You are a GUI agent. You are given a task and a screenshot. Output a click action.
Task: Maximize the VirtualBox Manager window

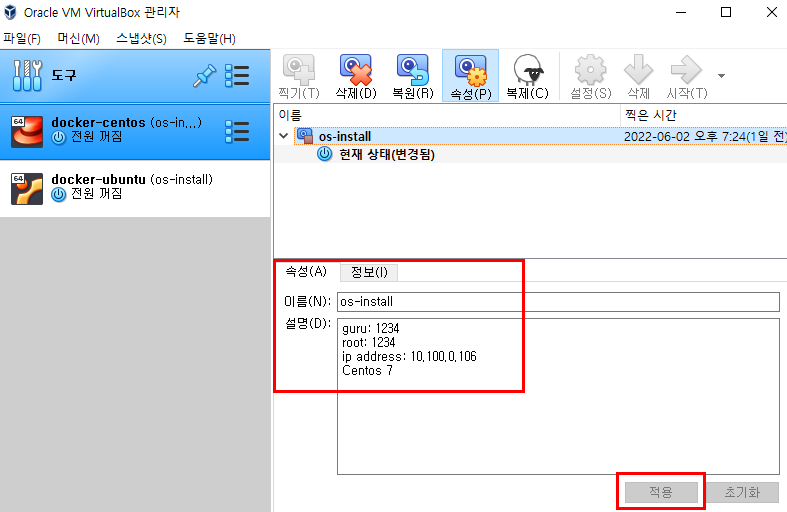click(x=726, y=12)
